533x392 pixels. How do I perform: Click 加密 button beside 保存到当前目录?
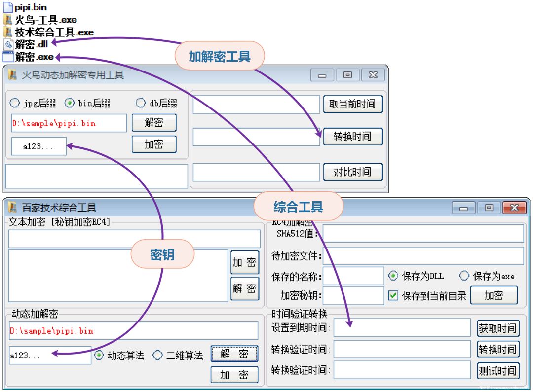coord(494,295)
